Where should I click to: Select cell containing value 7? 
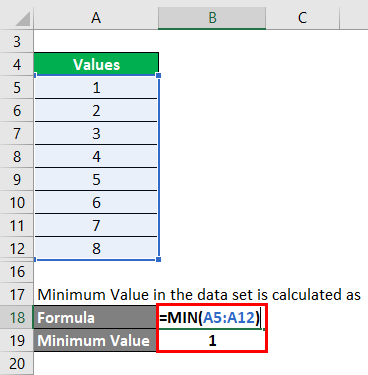click(x=96, y=225)
